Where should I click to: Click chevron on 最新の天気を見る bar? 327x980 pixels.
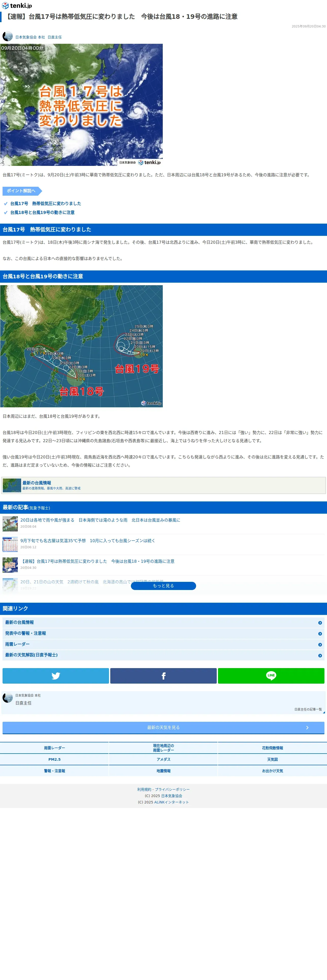tap(307, 728)
